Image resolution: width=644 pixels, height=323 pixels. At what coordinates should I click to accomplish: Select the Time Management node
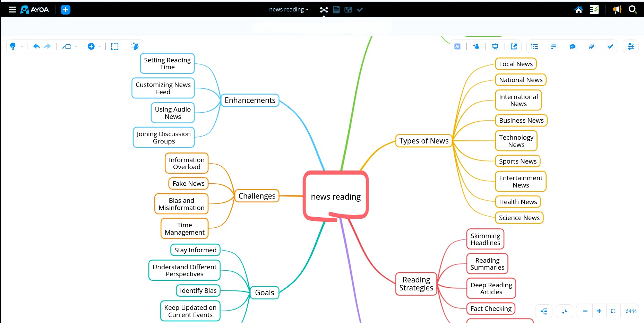pos(184,228)
